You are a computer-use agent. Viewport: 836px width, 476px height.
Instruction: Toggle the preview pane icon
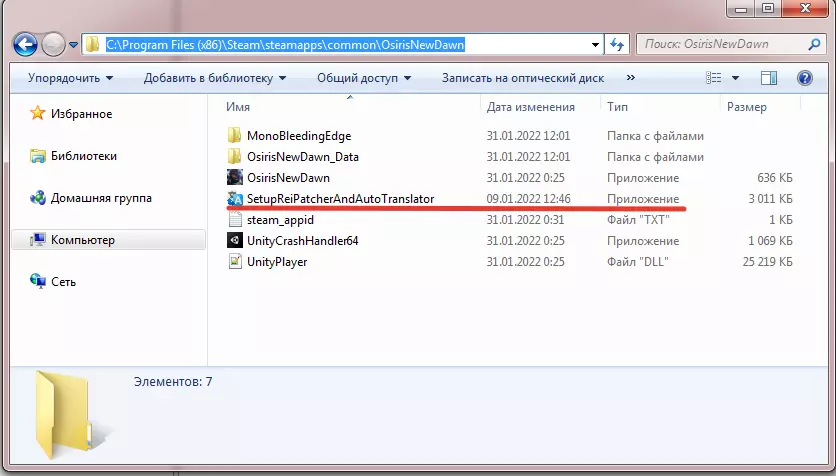click(768, 78)
